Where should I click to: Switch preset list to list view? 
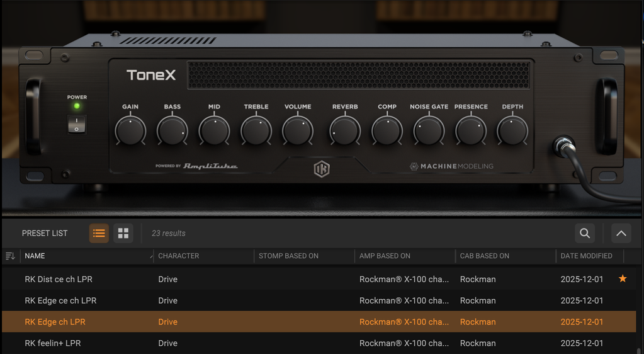(x=99, y=233)
